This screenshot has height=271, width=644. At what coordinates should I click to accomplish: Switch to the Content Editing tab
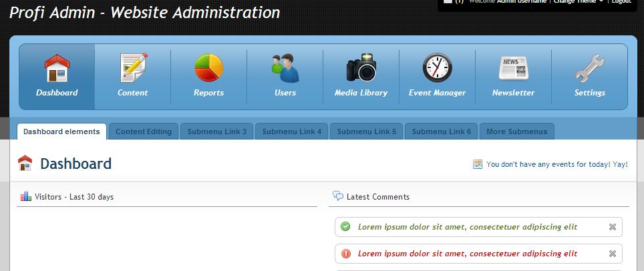click(x=144, y=131)
